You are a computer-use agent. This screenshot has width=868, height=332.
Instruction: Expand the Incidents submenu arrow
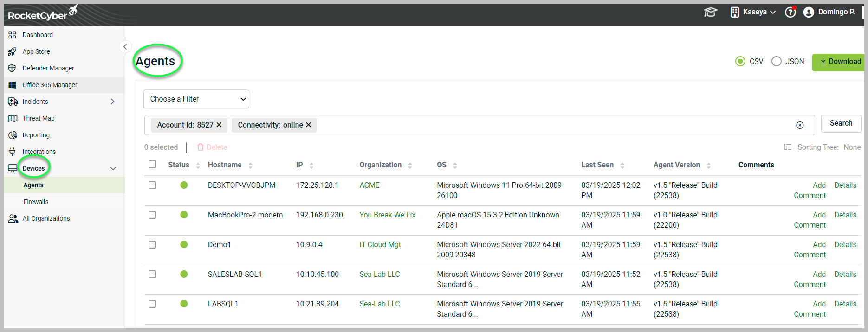(112, 102)
